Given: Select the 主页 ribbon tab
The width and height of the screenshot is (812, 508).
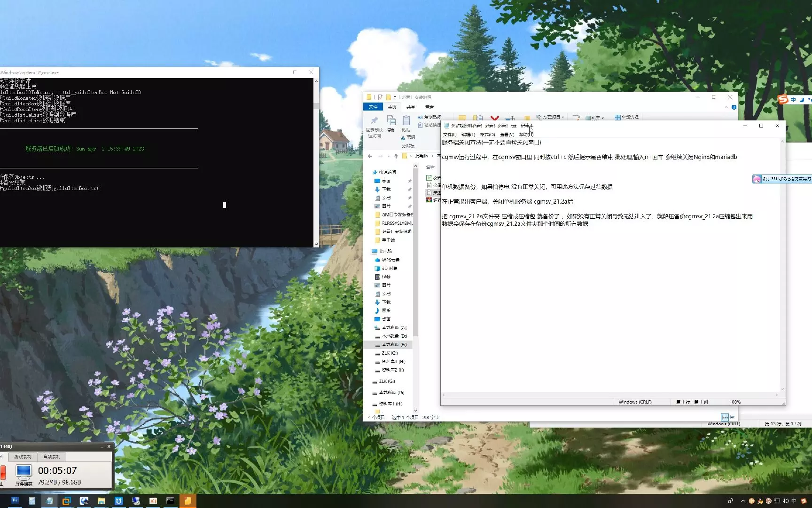Looking at the screenshot, I should (392, 107).
